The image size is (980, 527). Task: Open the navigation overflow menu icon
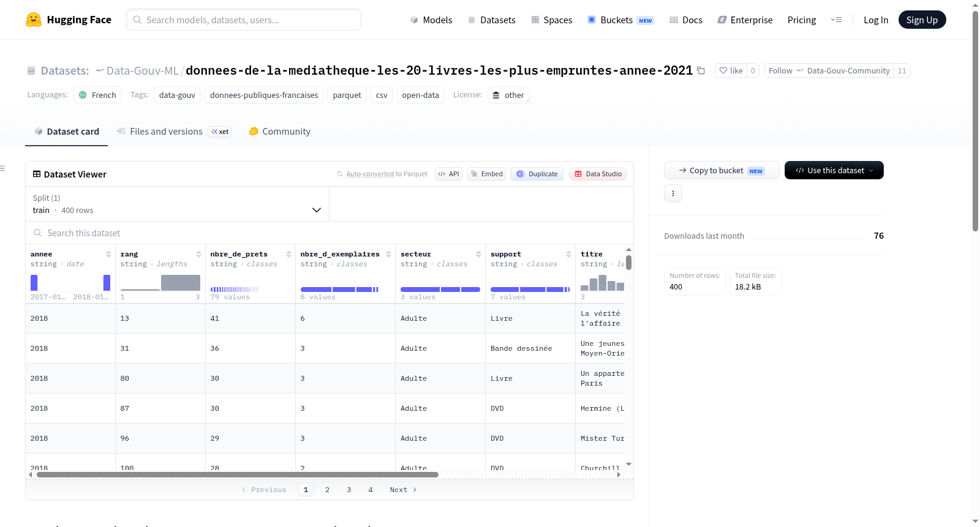coord(836,20)
